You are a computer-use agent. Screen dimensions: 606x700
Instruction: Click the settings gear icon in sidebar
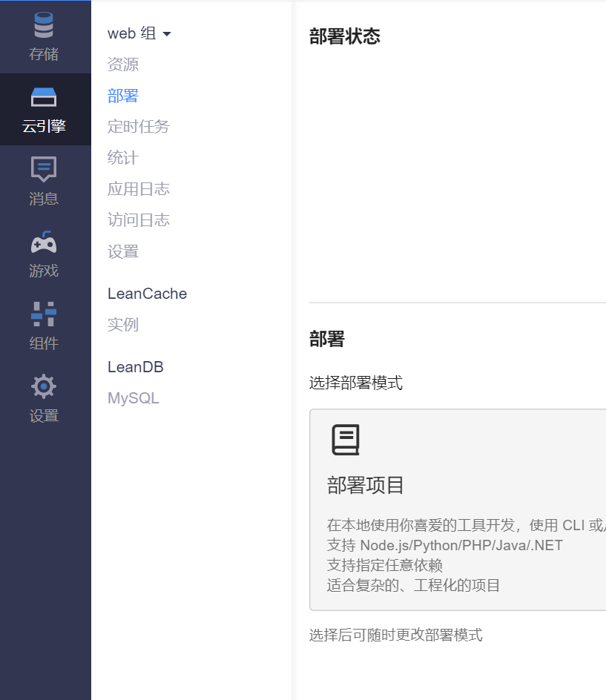44,386
